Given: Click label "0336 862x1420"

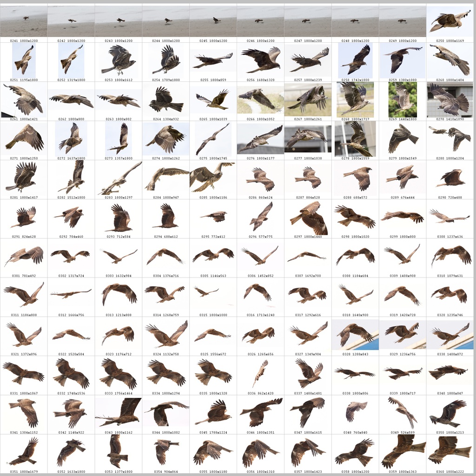Looking at the screenshot, I should [260, 393].
